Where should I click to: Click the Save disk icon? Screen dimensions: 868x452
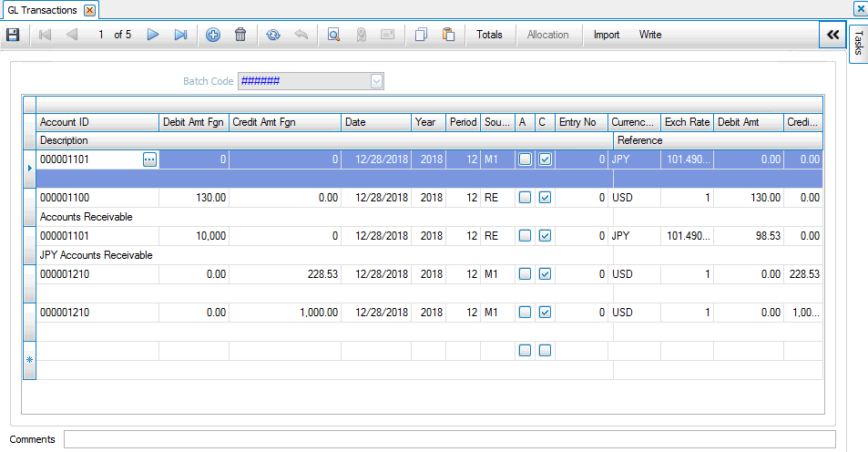coord(13,35)
